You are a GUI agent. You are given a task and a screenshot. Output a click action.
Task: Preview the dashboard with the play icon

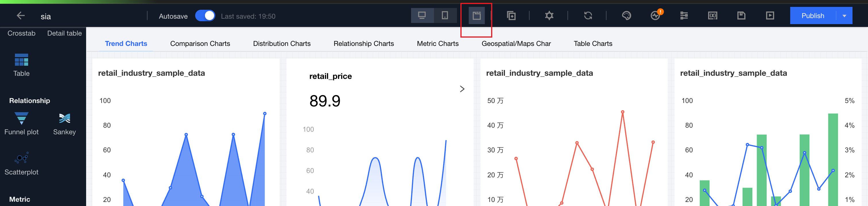pyautogui.click(x=770, y=16)
